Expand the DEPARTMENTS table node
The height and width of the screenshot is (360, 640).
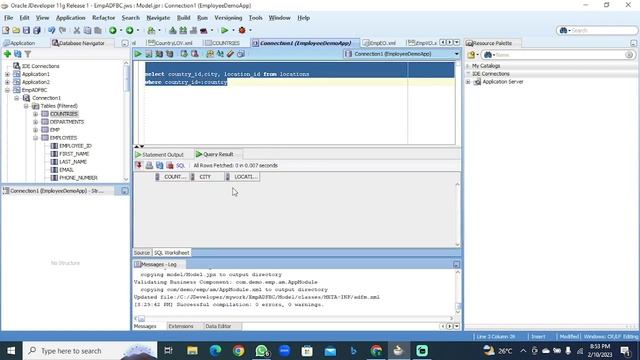(36, 122)
